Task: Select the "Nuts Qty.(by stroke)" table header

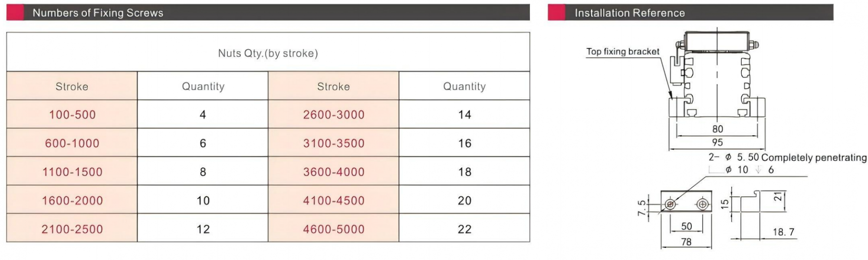Action: pyautogui.click(x=268, y=53)
